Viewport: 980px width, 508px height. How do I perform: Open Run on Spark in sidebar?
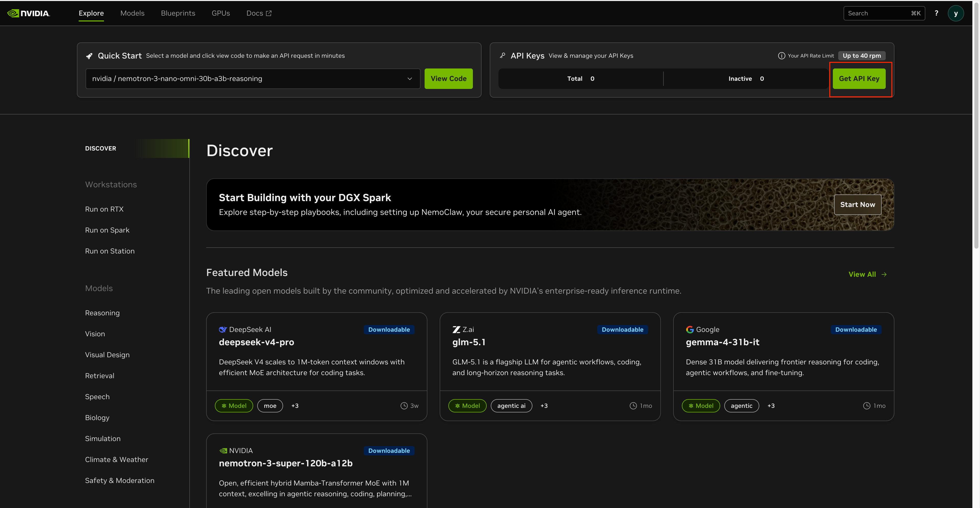click(x=107, y=230)
